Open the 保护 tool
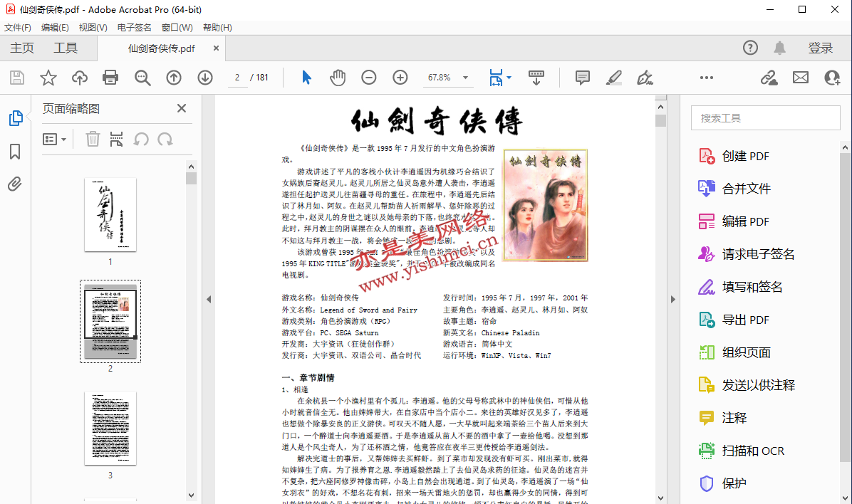This screenshot has height=504, width=852. [x=722, y=483]
